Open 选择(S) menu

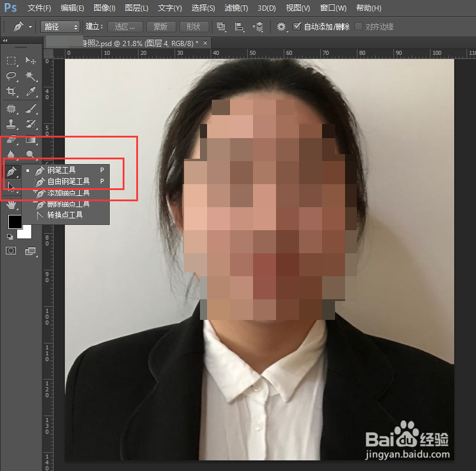point(203,8)
